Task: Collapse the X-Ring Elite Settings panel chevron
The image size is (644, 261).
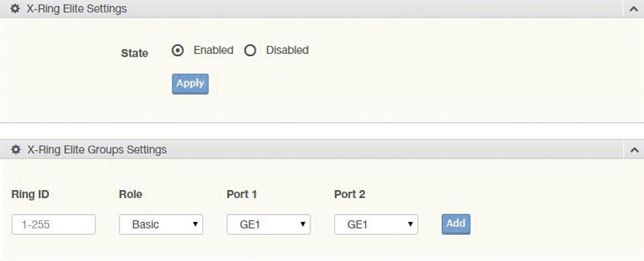Action: [634, 9]
